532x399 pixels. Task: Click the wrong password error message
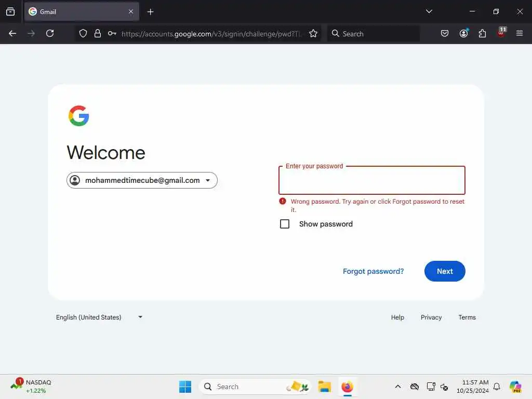[x=377, y=205]
